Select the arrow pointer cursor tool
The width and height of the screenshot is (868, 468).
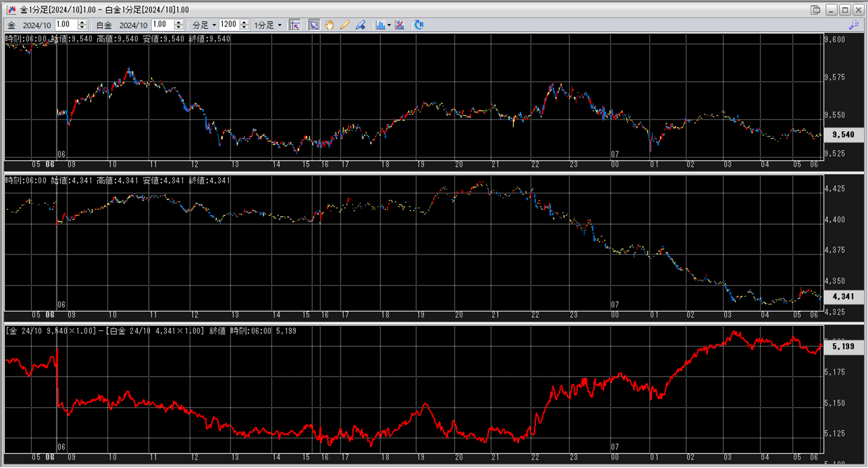pos(314,25)
